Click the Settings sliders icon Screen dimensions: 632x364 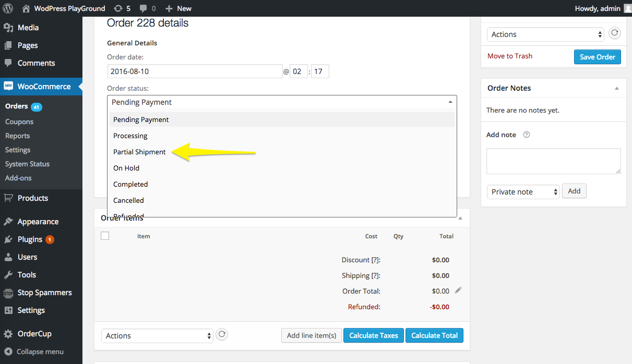8,310
